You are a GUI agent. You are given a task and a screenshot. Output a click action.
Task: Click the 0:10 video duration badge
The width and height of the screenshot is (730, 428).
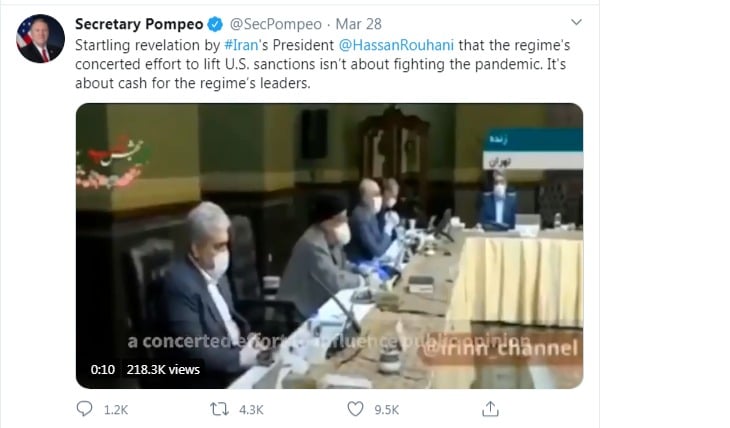(102, 369)
